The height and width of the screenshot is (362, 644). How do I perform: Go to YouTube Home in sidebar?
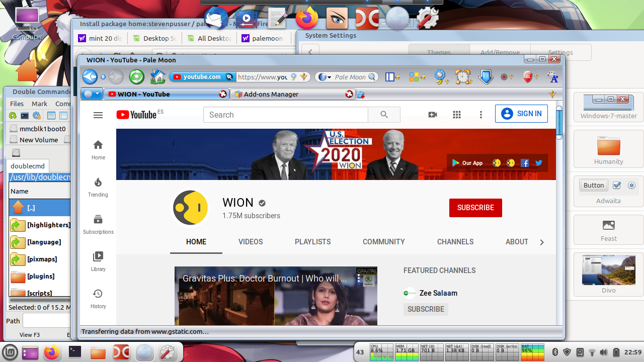coord(98,150)
